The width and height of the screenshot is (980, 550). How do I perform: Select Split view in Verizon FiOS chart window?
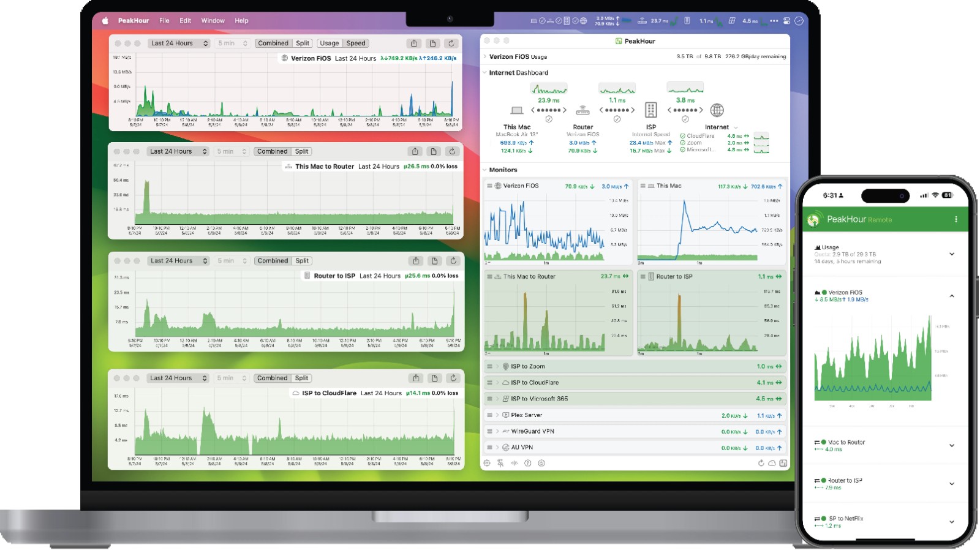[303, 43]
